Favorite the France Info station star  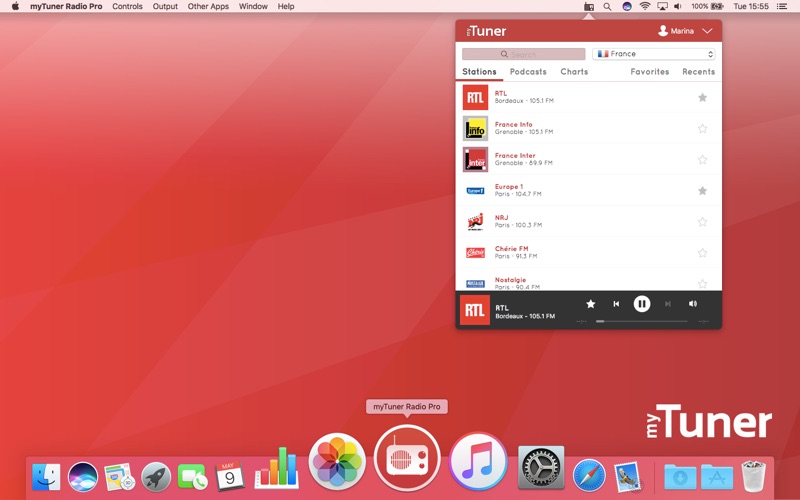pos(703,128)
